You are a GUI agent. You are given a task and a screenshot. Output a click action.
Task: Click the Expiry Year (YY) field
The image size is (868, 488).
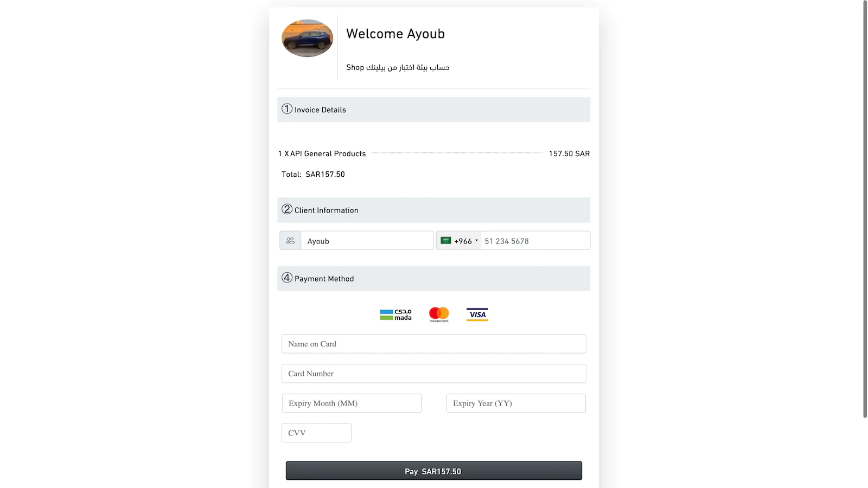[516, 403]
